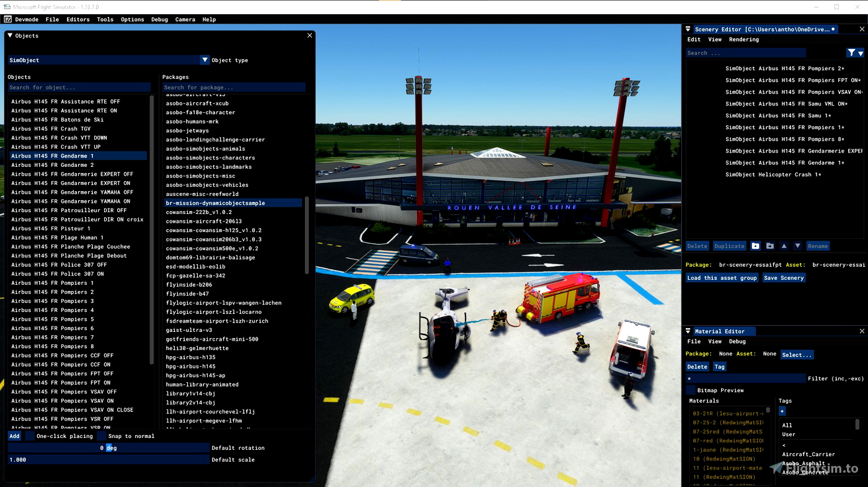This screenshot has height=487, width=868.
Task: Add a new tag with the plus button
Action: click(x=782, y=411)
